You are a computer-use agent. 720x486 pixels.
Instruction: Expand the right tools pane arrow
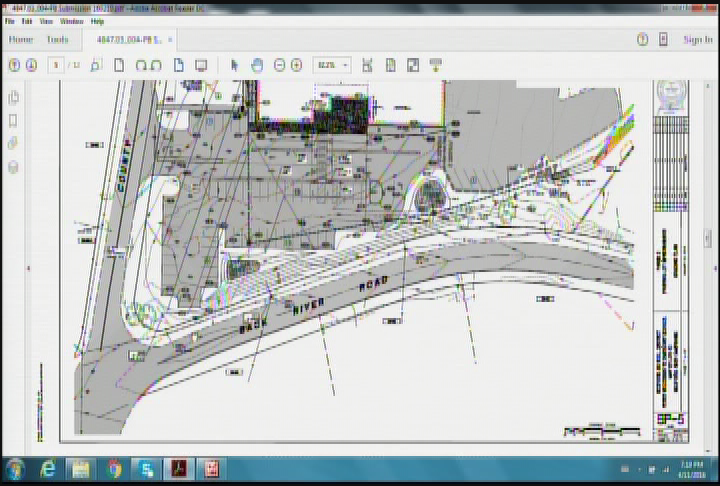coord(715,268)
